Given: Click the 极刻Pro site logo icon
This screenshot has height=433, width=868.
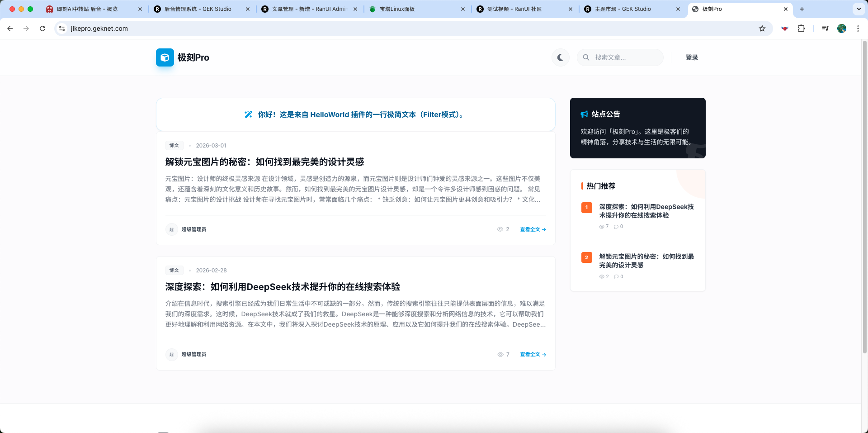Looking at the screenshot, I should coord(165,57).
